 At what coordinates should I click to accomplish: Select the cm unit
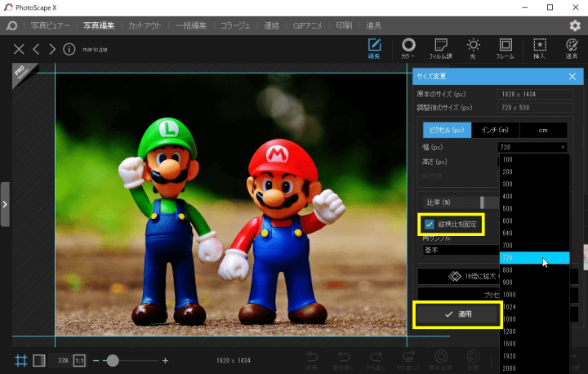pos(543,130)
